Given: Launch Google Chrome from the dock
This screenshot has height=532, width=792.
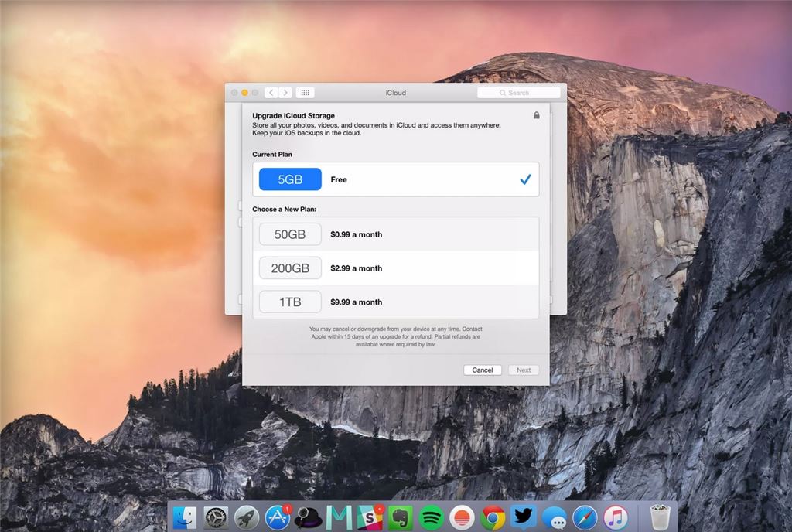Looking at the screenshot, I should coord(493,517).
